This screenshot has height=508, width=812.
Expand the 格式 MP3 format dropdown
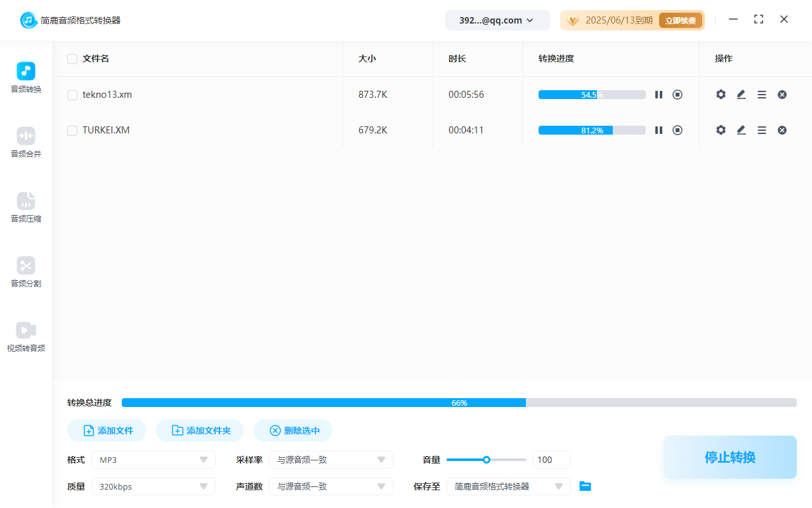click(154, 460)
